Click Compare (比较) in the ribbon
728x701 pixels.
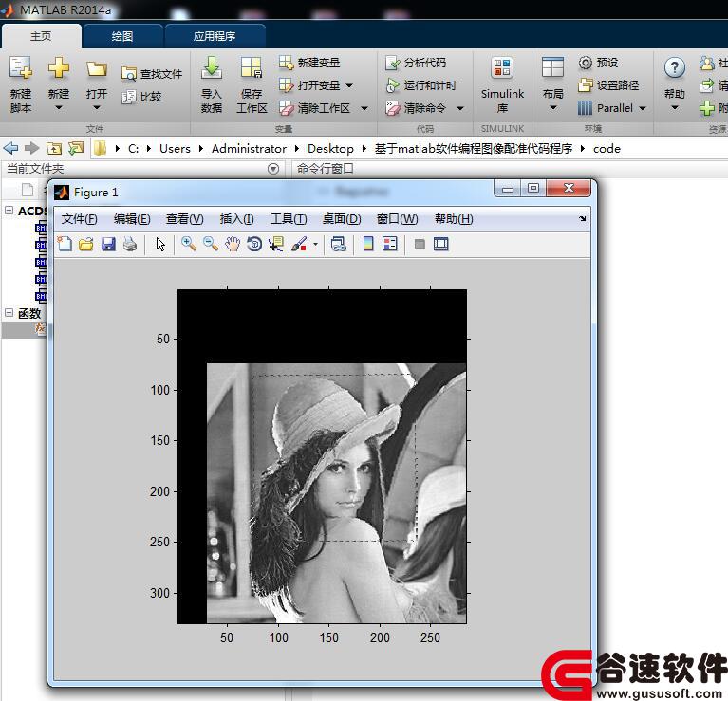point(141,97)
